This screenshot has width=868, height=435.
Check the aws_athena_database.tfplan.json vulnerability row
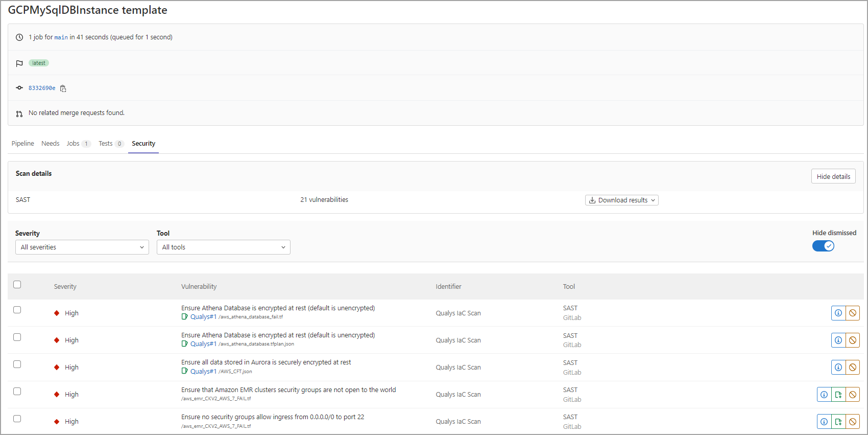coord(17,337)
